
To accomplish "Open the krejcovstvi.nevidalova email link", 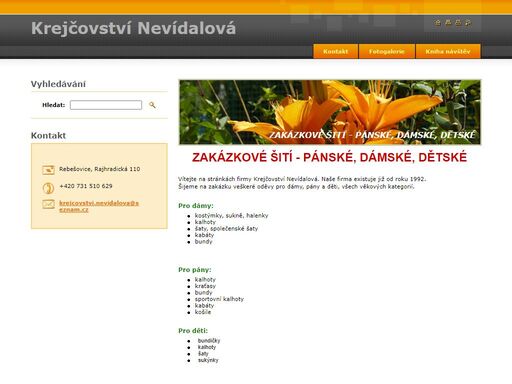I will [x=99, y=206].
